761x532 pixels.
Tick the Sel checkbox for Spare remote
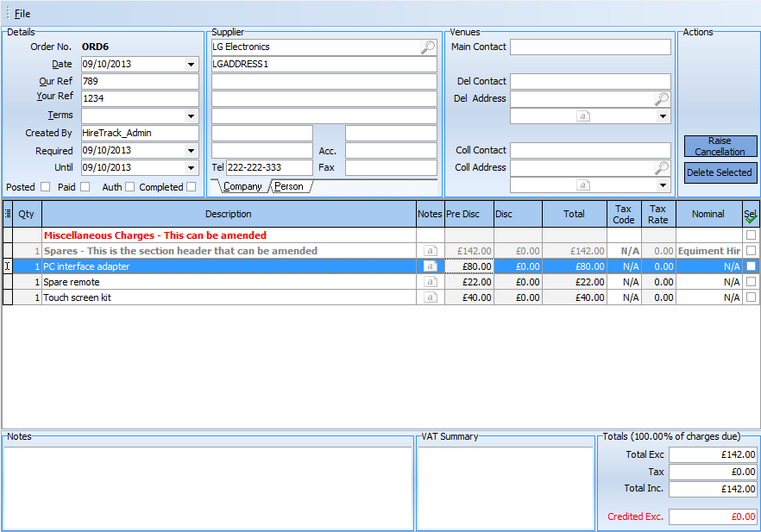coord(751,282)
